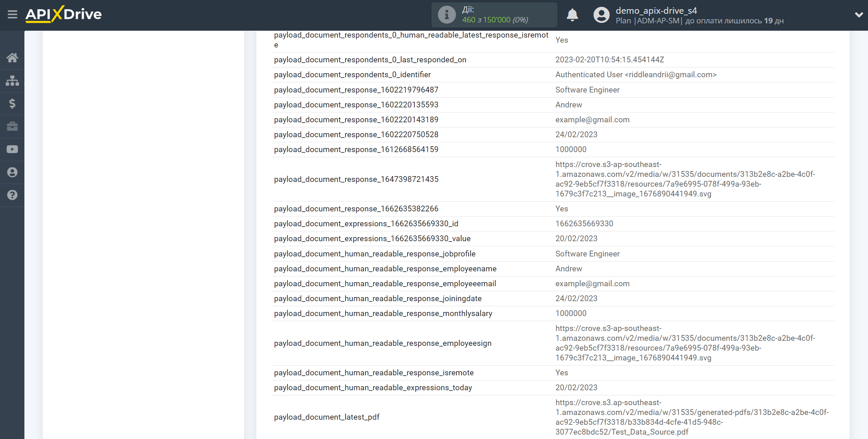Image resolution: width=868 pixels, height=439 pixels.
Task: Open YouTube video tutorials icon
Action: 12,149
